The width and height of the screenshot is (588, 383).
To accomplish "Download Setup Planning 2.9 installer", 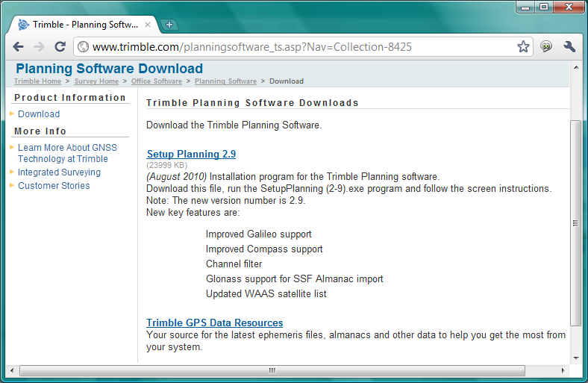I will (x=191, y=154).
